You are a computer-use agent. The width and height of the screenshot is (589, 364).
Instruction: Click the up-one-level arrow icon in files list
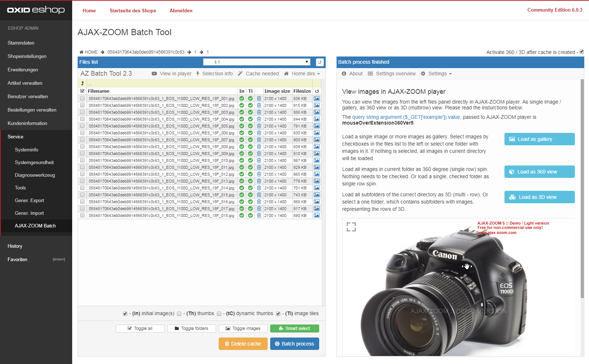[x=82, y=83]
